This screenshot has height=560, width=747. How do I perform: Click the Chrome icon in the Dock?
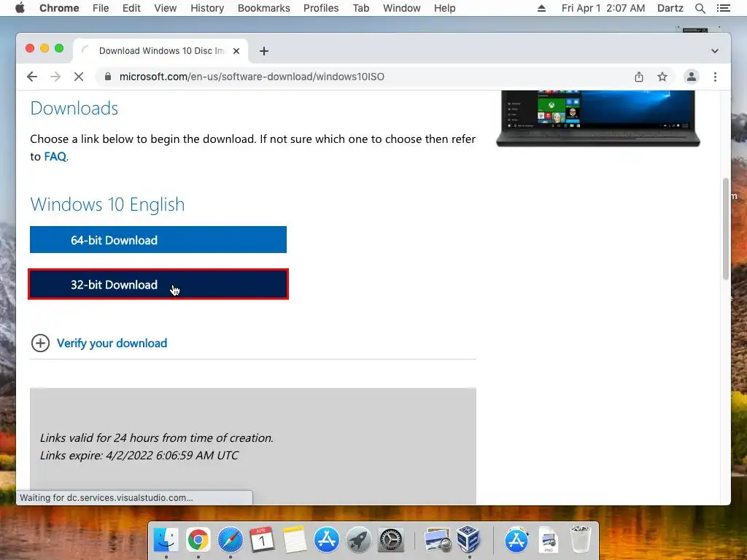click(198, 540)
